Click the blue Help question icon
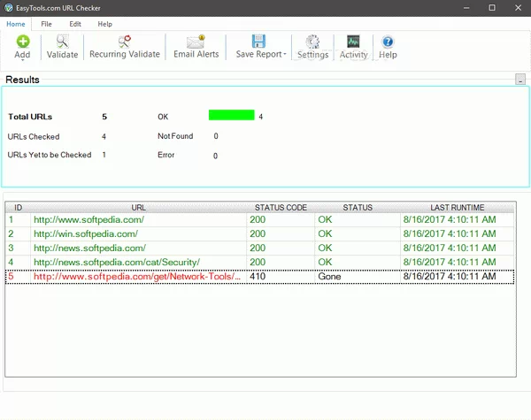The height and width of the screenshot is (420, 531). tap(388, 42)
